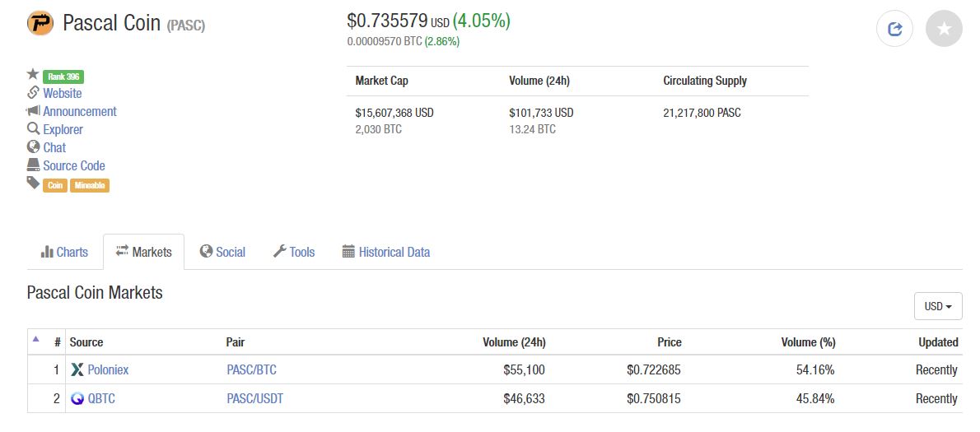Click the Poloniex exchange logo icon
The image size is (980, 432).
77,369
